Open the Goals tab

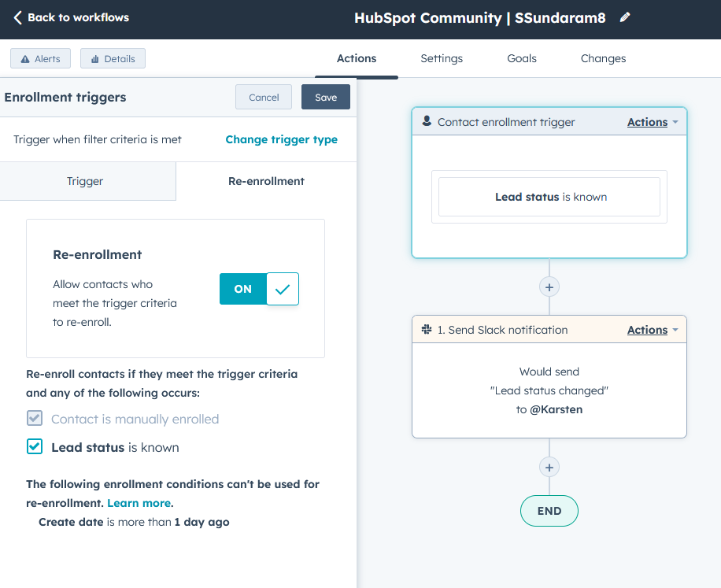pos(521,58)
